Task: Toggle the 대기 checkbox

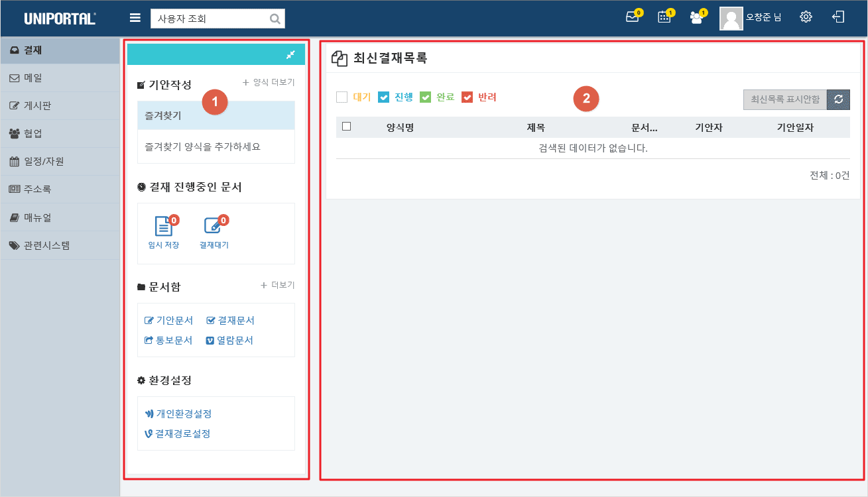Action: point(342,97)
